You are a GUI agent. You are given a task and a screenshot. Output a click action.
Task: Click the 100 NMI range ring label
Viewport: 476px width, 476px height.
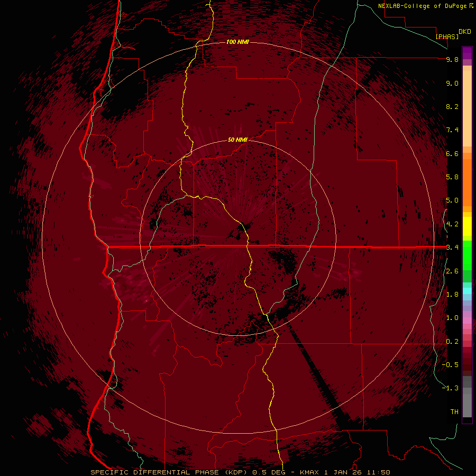pyautogui.click(x=237, y=42)
